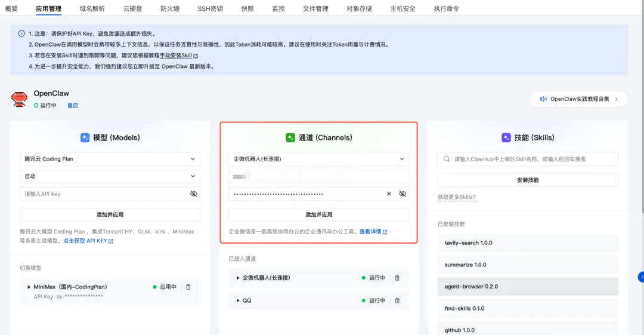Image resolution: width=644 pixels, height=335 pixels.
Task: Click the blue side panel tab at the right edge
Action: [640, 278]
